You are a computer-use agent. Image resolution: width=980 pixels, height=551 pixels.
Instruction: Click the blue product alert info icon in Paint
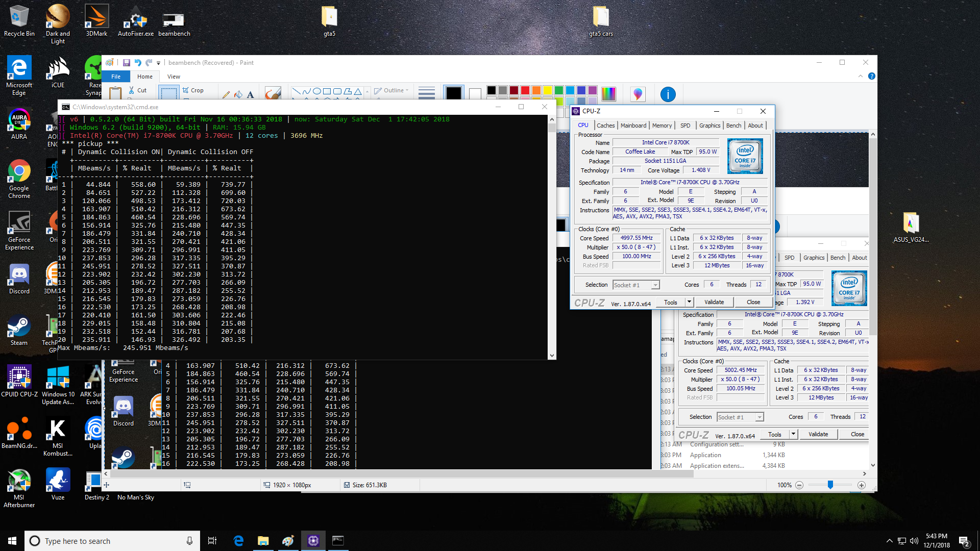[x=668, y=94]
